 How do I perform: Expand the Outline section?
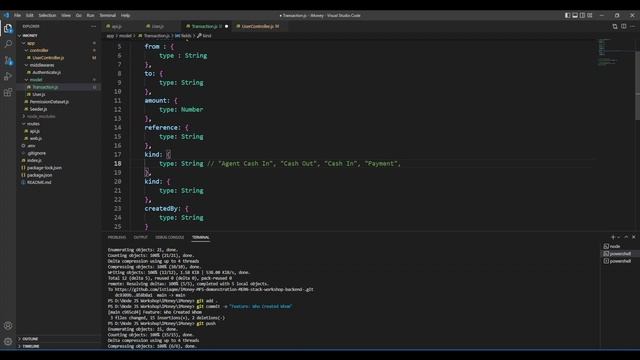click(x=30, y=339)
